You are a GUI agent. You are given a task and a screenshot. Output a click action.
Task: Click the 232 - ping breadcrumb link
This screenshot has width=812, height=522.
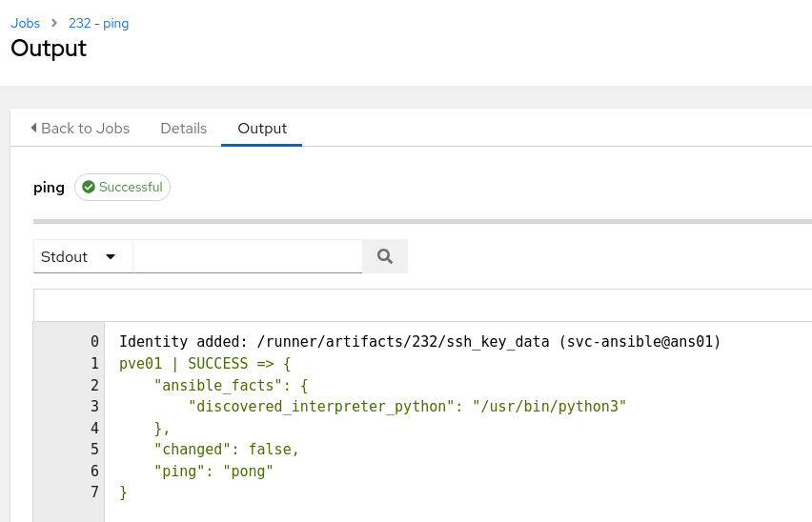point(98,23)
